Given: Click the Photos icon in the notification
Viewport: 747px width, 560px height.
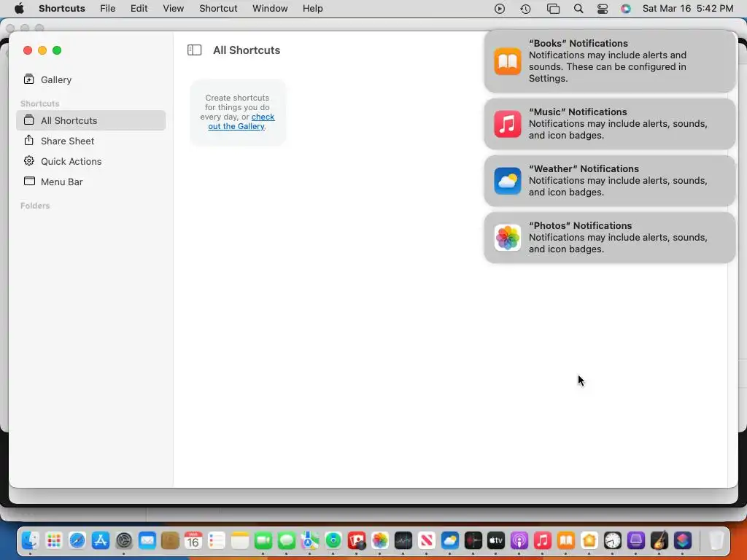Looking at the screenshot, I should (508, 238).
